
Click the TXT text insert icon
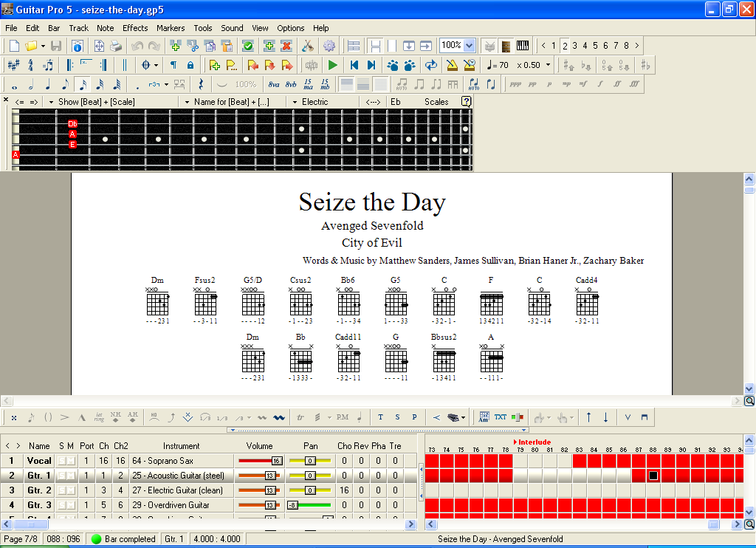pyautogui.click(x=501, y=417)
